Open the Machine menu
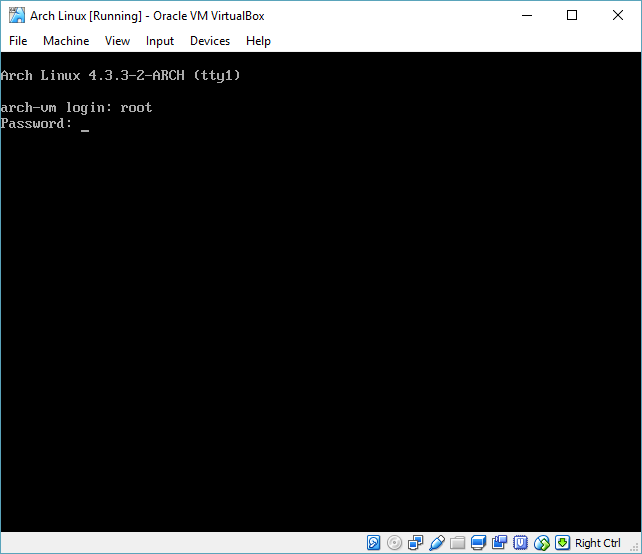The image size is (642, 554). 66,41
